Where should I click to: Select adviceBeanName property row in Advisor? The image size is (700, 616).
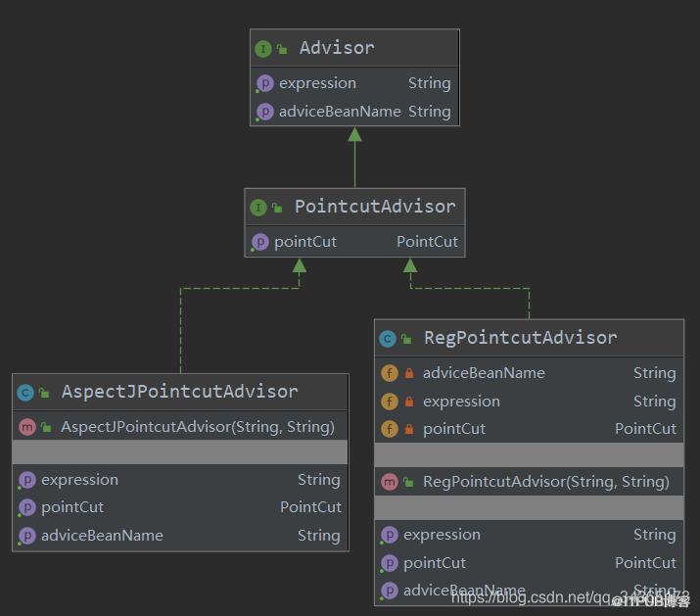coord(354,112)
